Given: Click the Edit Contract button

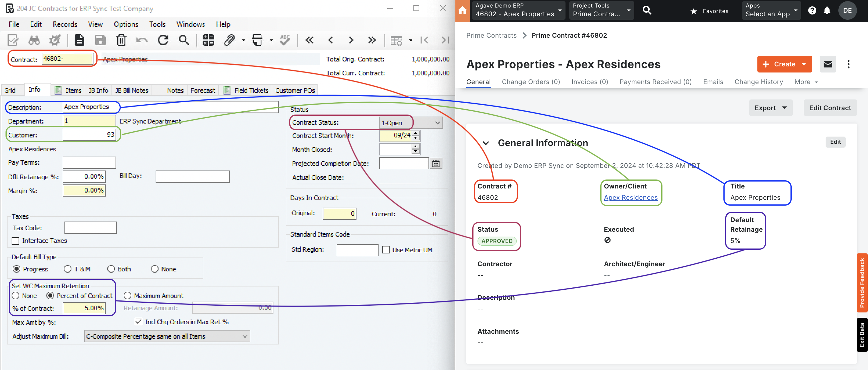Looking at the screenshot, I should [830, 108].
